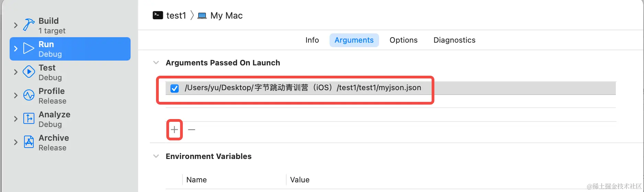Expand the Archive action chevron

tap(15, 142)
